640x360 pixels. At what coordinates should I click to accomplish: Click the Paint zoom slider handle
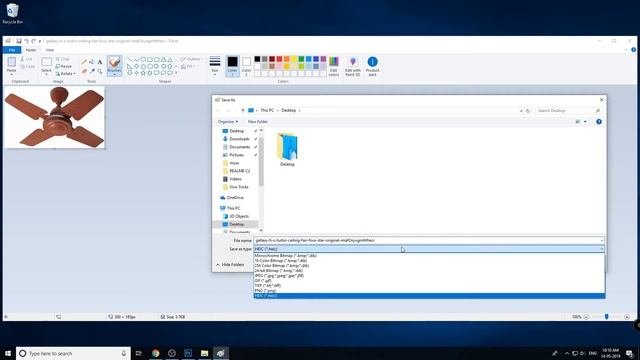point(607,317)
